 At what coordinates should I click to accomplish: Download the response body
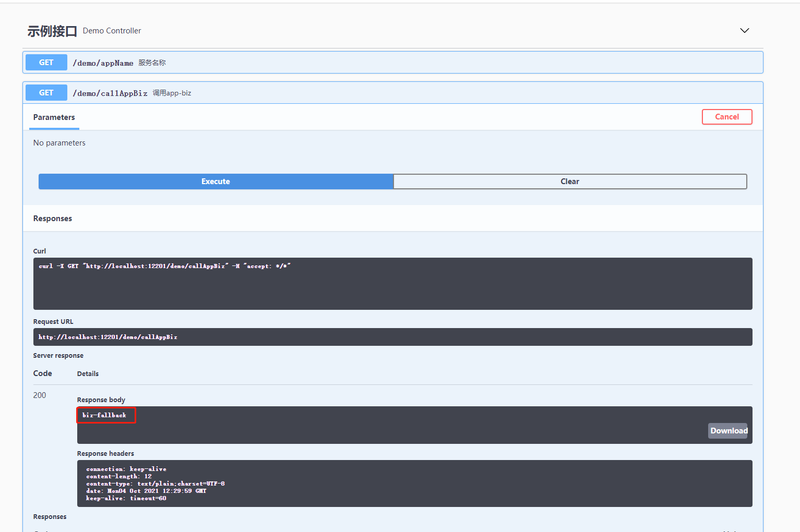click(728, 431)
